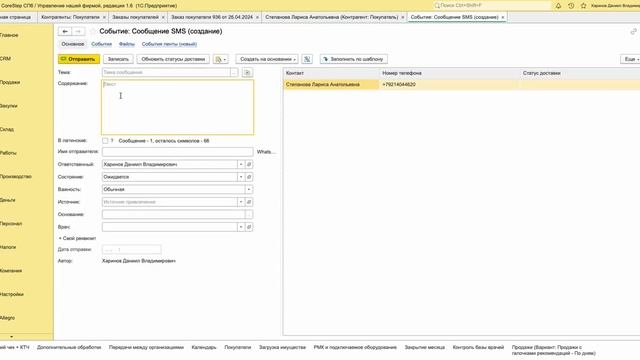Add this form to favorites with the star

click(93, 31)
